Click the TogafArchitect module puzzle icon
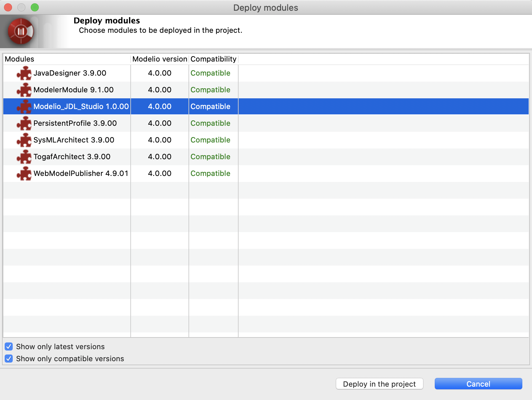 pyautogui.click(x=24, y=157)
